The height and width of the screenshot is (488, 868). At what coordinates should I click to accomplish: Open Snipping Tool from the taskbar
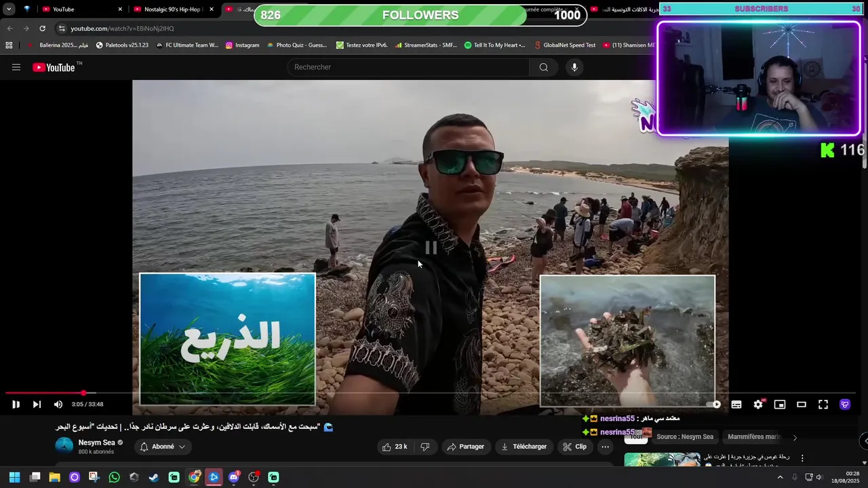94,477
